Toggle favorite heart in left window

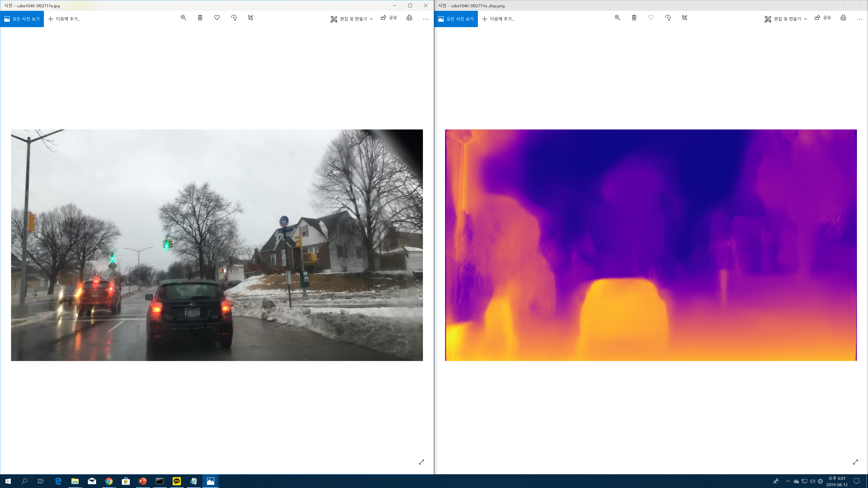click(217, 18)
